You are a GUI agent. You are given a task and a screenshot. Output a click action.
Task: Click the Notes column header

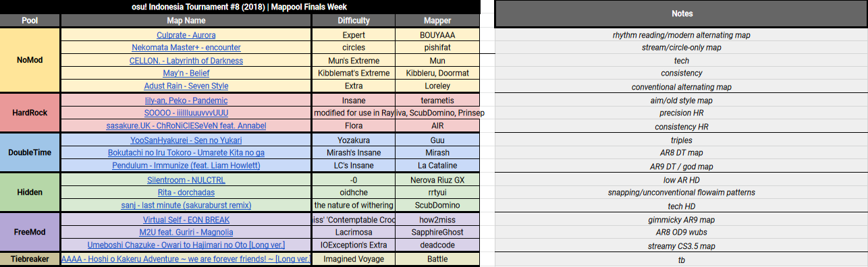[x=681, y=13]
